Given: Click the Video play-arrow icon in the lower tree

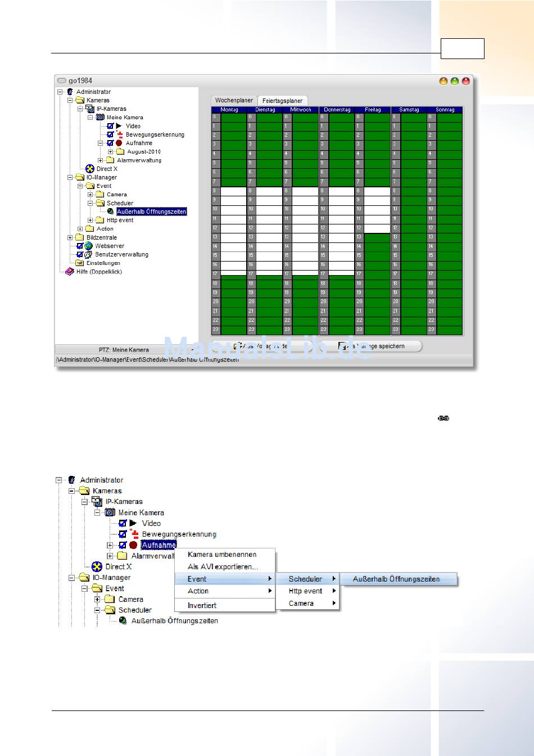Looking at the screenshot, I should pyautogui.click(x=133, y=523).
